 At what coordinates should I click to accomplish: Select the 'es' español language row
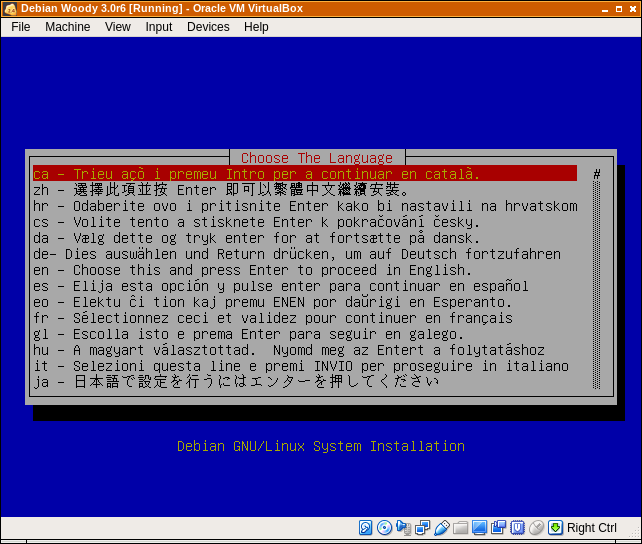pyautogui.click(x=305, y=286)
